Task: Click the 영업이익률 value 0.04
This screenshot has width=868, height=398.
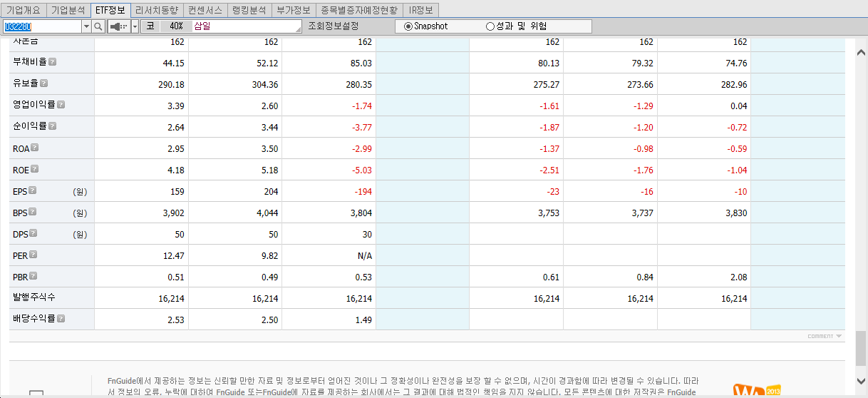Action: [x=738, y=106]
